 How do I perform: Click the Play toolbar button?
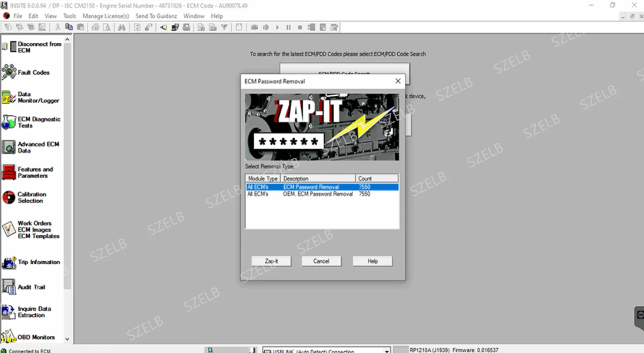277,27
